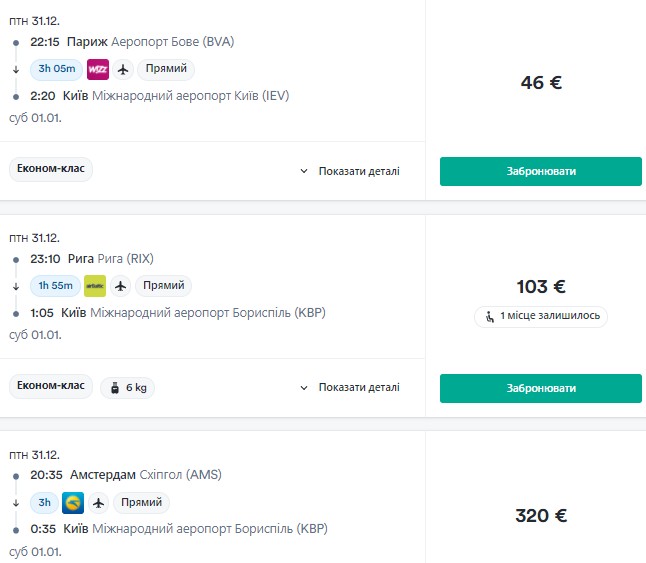Click the Прямий tag on Amsterdam flight

[141, 502]
